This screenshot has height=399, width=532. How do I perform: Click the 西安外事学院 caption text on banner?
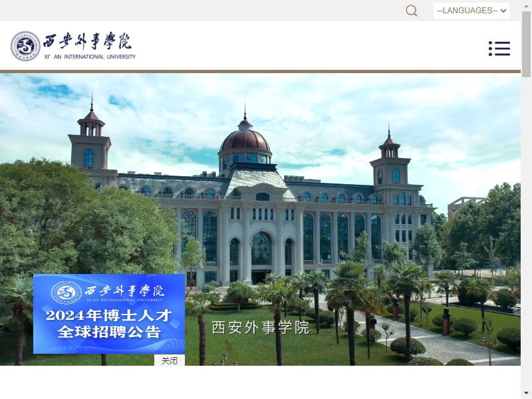click(261, 327)
